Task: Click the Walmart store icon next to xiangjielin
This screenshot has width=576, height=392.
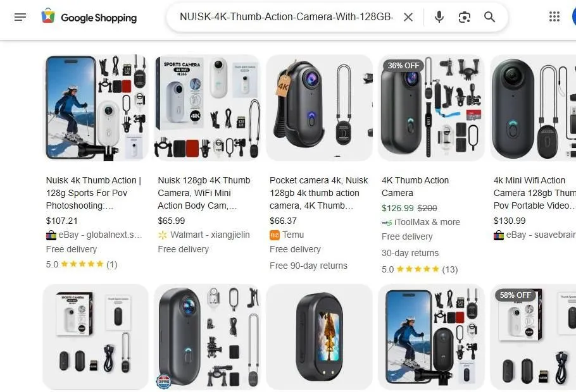Action: pyautogui.click(x=163, y=235)
